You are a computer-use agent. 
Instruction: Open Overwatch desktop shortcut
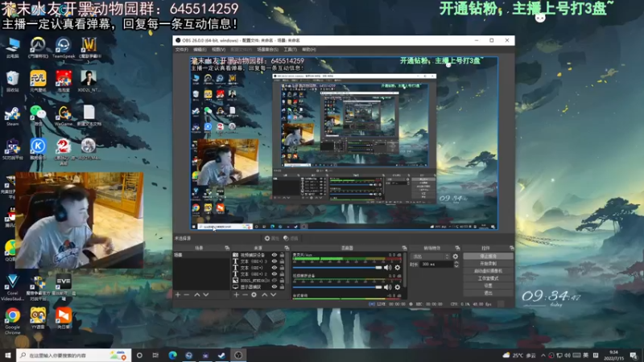coord(38,47)
